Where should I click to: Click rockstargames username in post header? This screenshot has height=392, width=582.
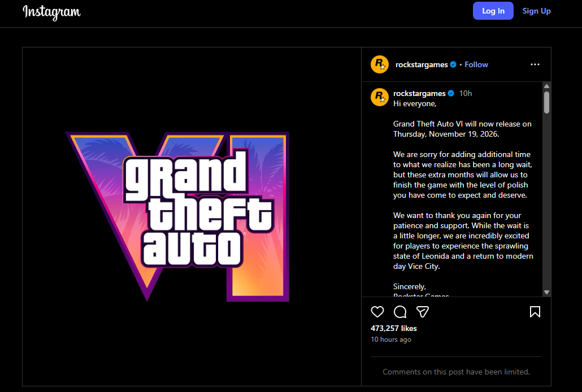pyautogui.click(x=422, y=64)
